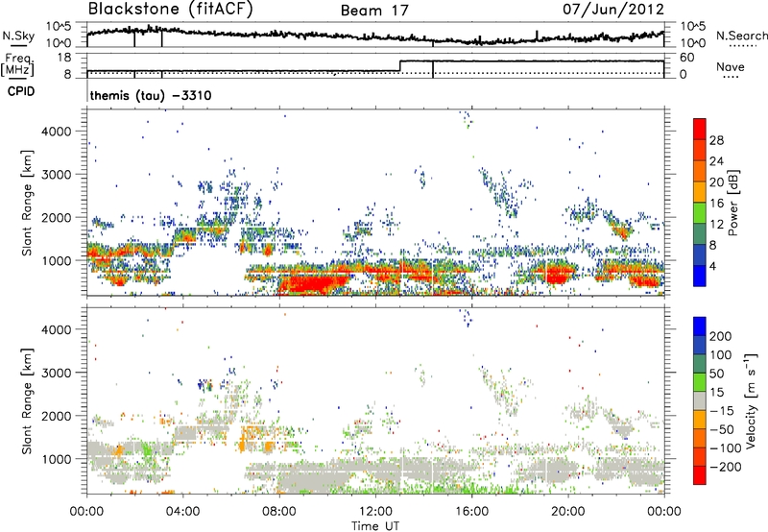Viewport: 768px width, 532px height.
Task: Pick the dark blue top of the velocity colorbar
Action: (700, 326)
